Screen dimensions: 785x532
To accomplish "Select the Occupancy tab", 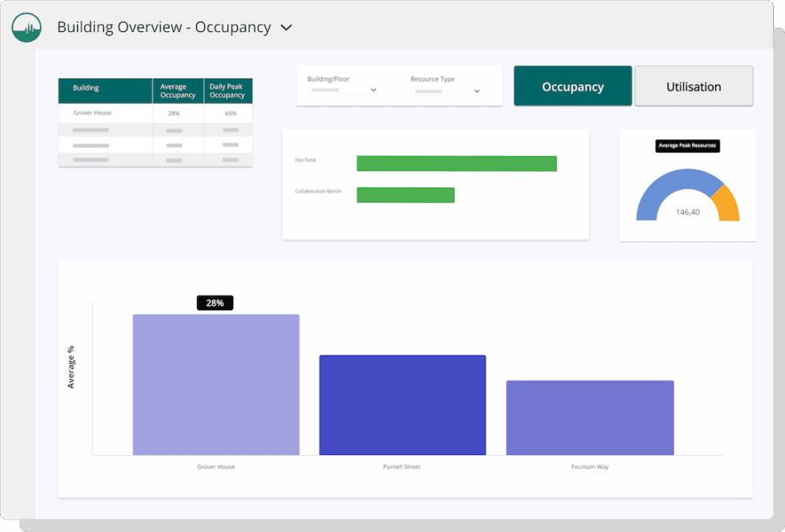I will click(x=572, y=86).
